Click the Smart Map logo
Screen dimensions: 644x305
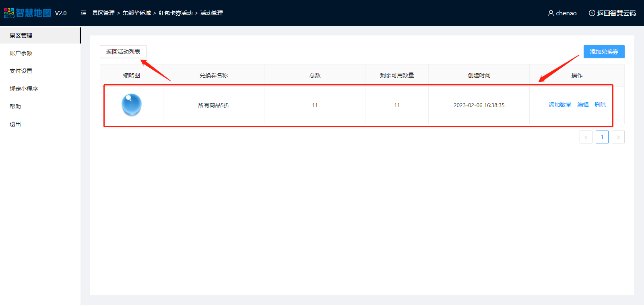pyautogui.click(x=28, y=13)
